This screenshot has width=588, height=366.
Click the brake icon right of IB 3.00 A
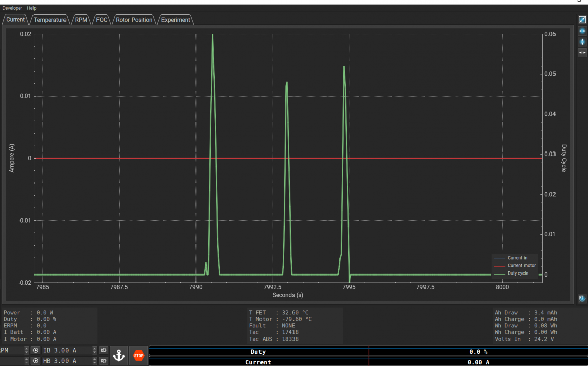104,350
